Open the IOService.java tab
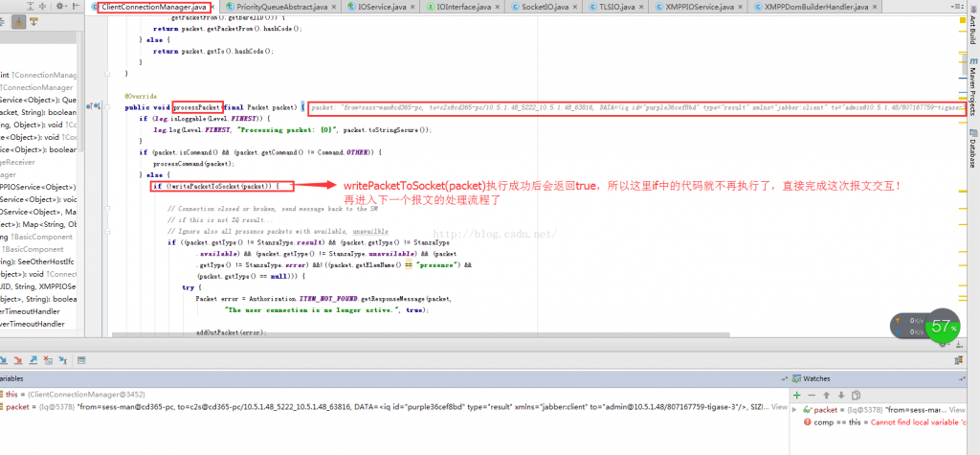The width and height of the screenshot is (980, 455). (380, 7)
